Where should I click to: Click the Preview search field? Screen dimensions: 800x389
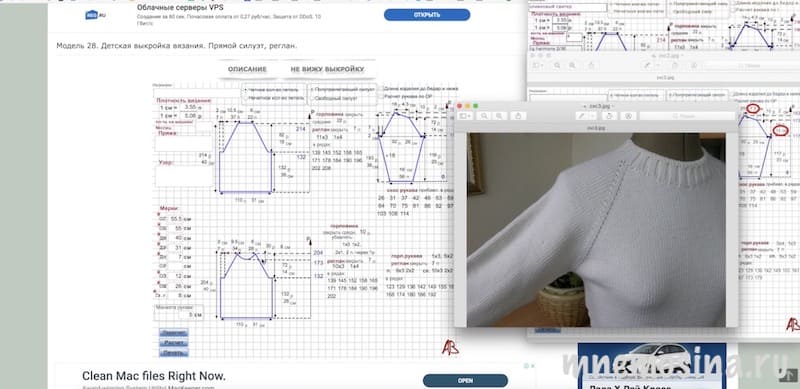coord(687,116)
